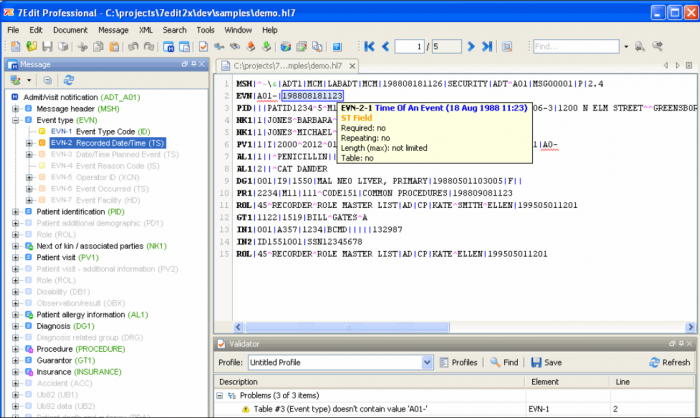Click the editor scroll-left arrow

pos(238,327)
